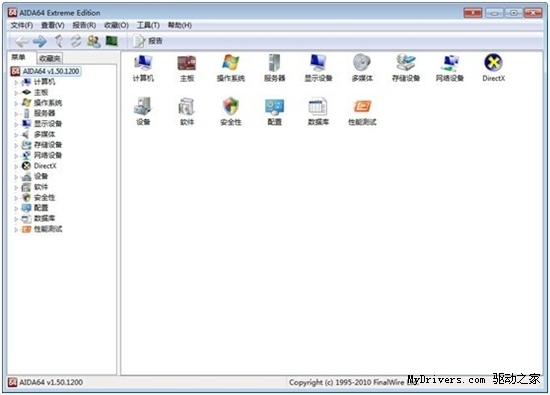550x395 pixels.
Task: Click the Copyright FinalWire status text
Action: [x=353, y=382]
